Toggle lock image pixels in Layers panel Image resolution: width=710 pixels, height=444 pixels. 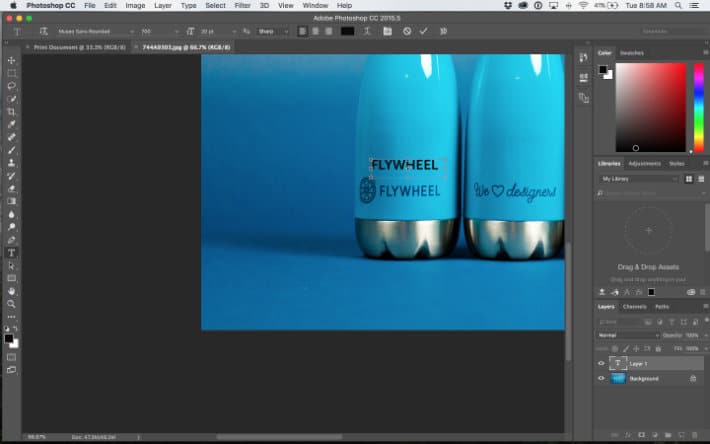[625, 349]
